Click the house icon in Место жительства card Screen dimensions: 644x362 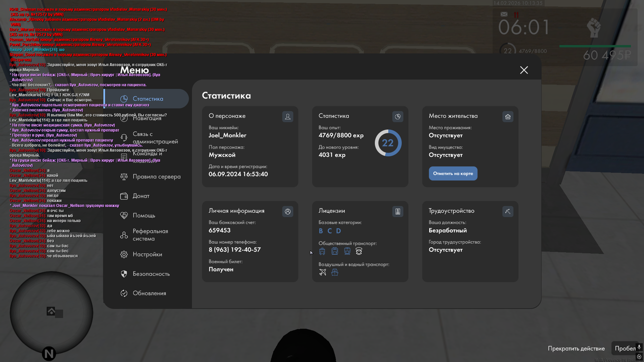coord(508,117)
